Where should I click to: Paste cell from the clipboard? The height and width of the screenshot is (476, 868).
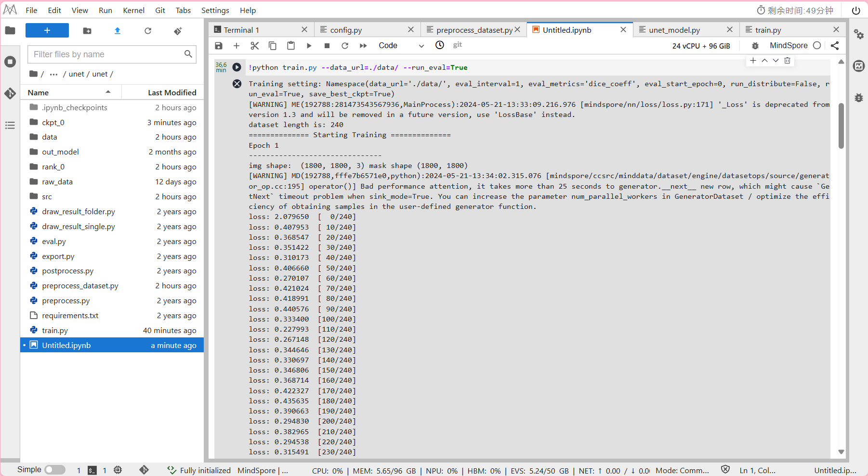coord(291,45)
